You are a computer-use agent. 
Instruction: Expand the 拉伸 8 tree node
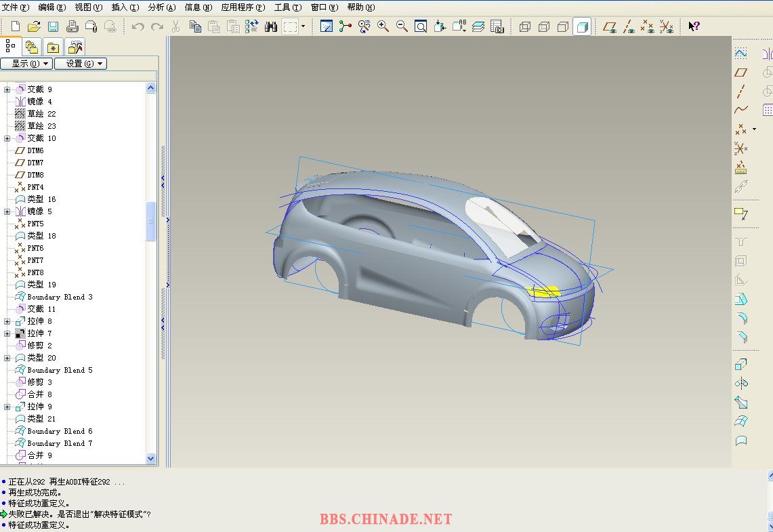click(x=7, y=321)
